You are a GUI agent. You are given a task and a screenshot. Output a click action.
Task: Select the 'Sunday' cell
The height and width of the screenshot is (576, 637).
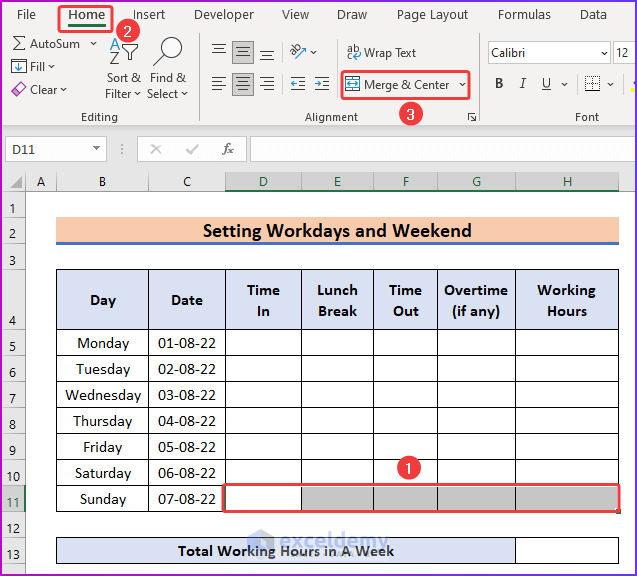click(102, 498)
